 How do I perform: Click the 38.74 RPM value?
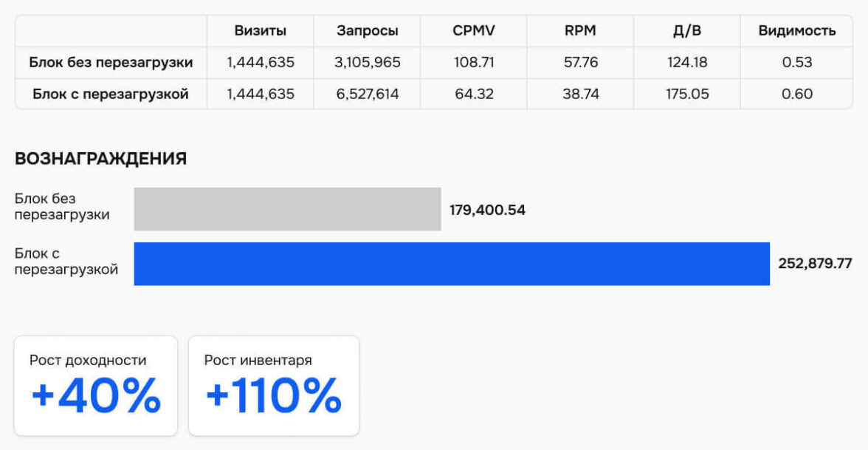(580, 94)
